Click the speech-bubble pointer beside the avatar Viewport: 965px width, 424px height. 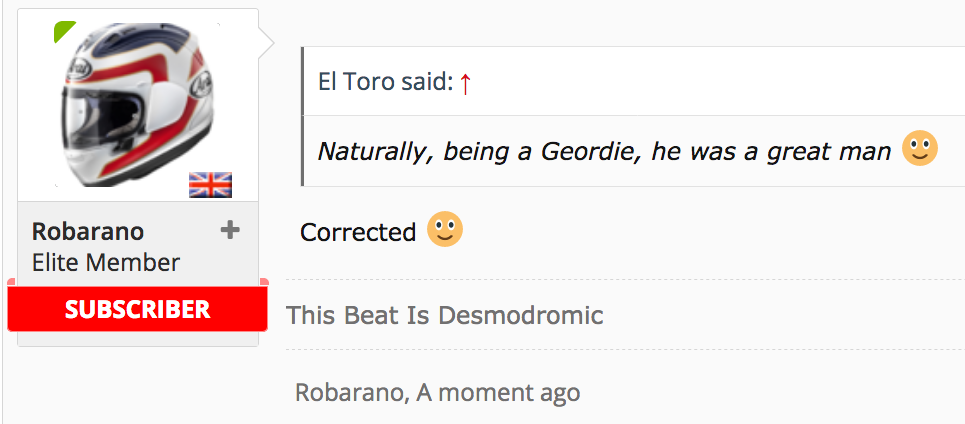click(x=266, y=42)
